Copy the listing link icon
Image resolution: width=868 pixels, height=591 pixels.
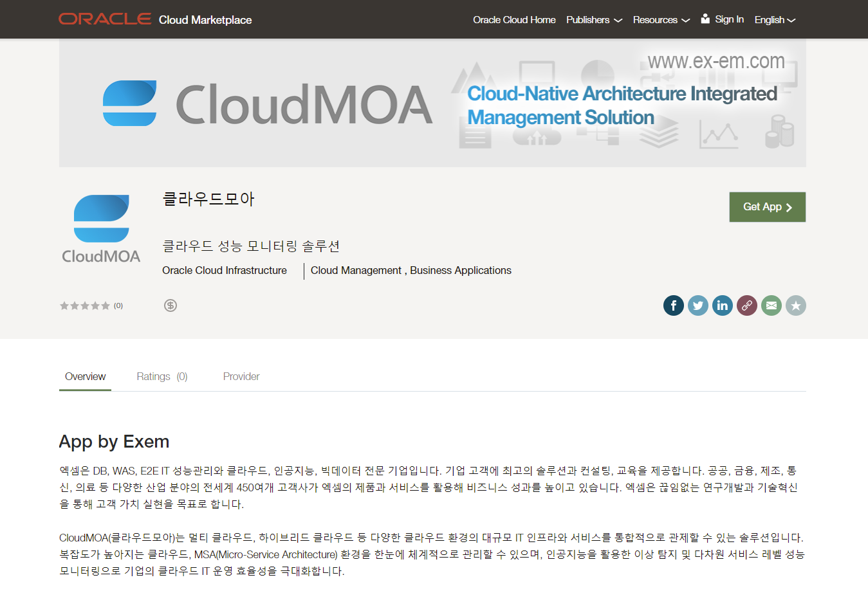point(747,305)
